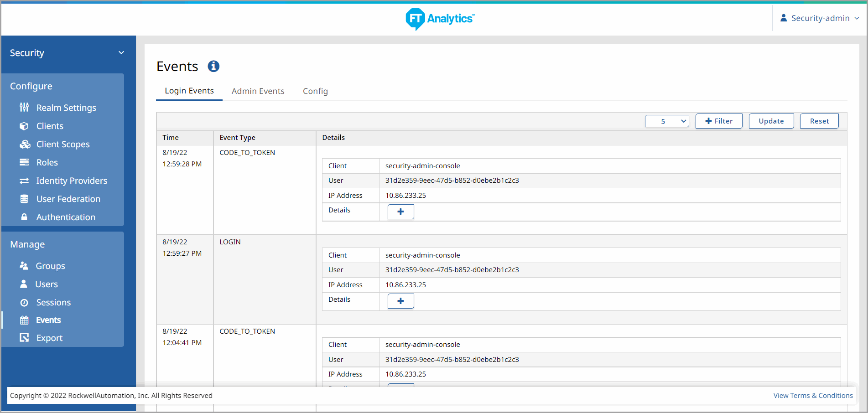Click IP 10.86.233.25 in 12:59:28 PM event
The height and width of the screenshot is (413, 868).
click(x=405, y=195)
